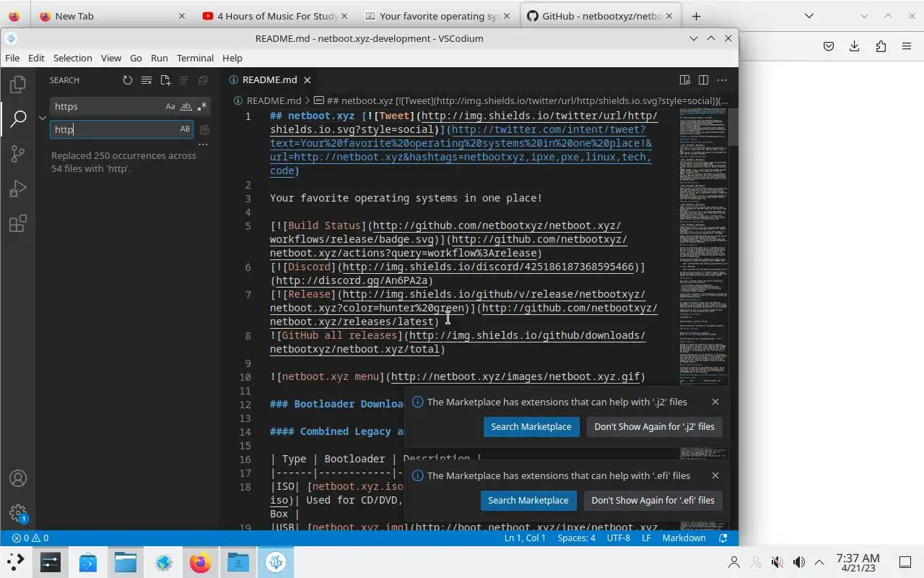Clear the search results
The width and height of the screenshot is (924, 578).
[x=147, y=80]
